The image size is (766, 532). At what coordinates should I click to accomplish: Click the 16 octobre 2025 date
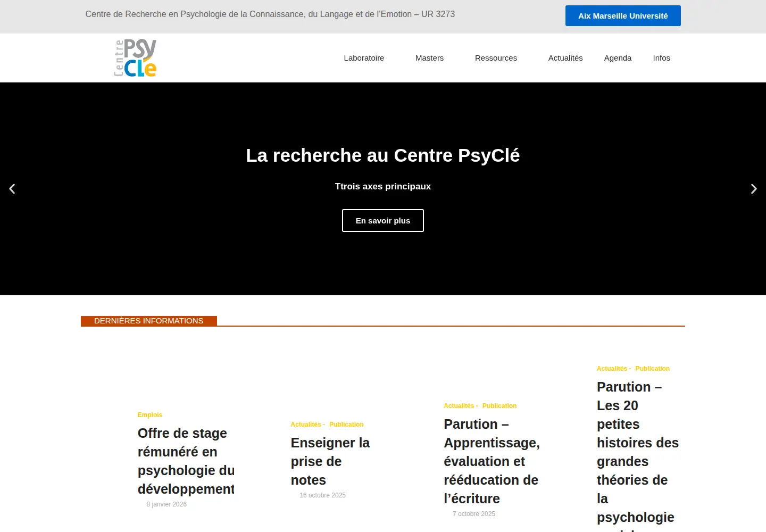[322, 495]
